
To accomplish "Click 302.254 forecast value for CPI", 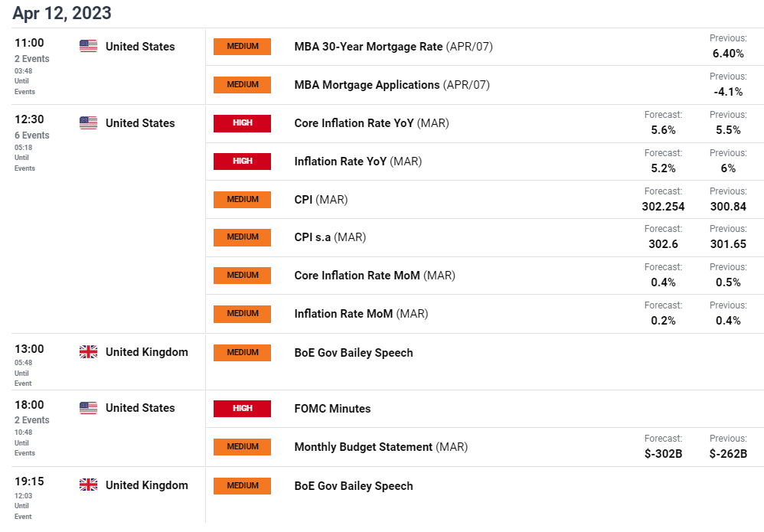I will (663, 207).
